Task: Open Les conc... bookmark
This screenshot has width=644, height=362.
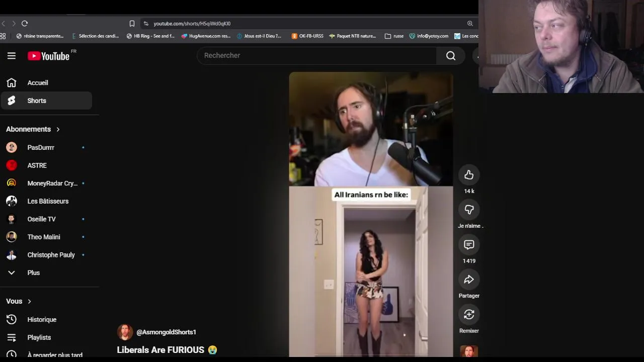Action: (x=466, y=36)
